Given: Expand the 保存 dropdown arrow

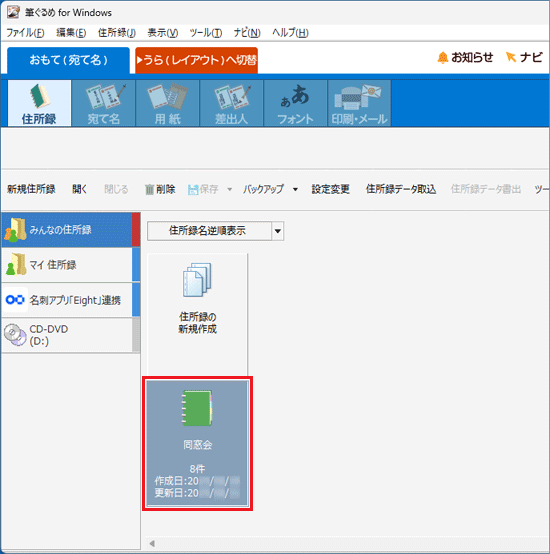Looking at the screenshot, I should 230,190.
